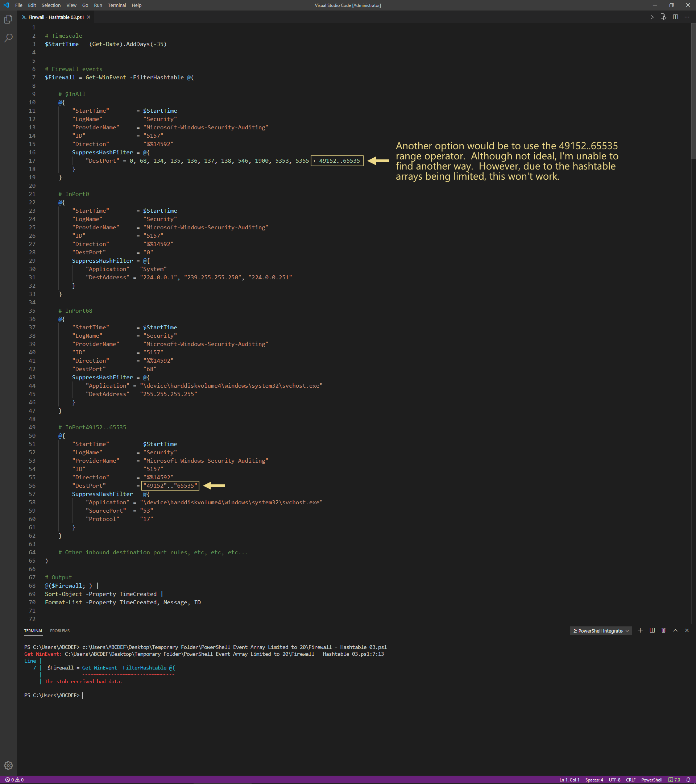
Task: Open the Search panel from activity bar
Action: tap(8, 38)
